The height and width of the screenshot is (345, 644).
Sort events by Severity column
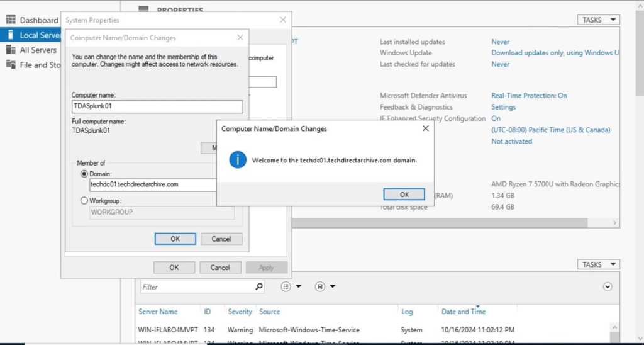(240, 312)
